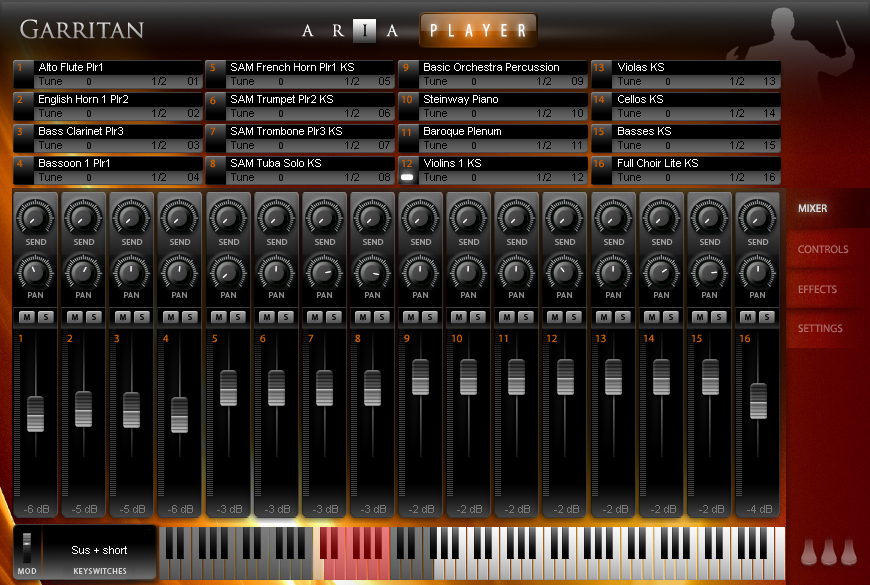870x585 pixels.
Task: Adjust the SEND knob on channel 5
Action: point(228,217)
